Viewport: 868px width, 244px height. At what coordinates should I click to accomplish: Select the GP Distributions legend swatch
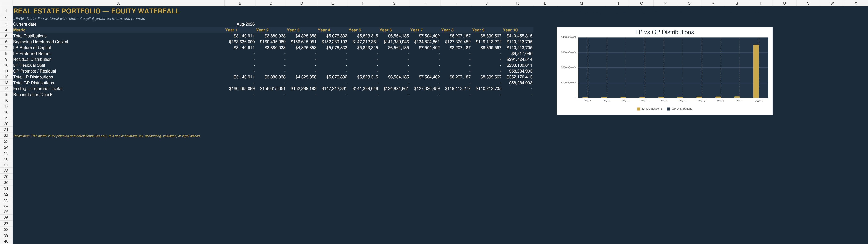coord(668,109)
